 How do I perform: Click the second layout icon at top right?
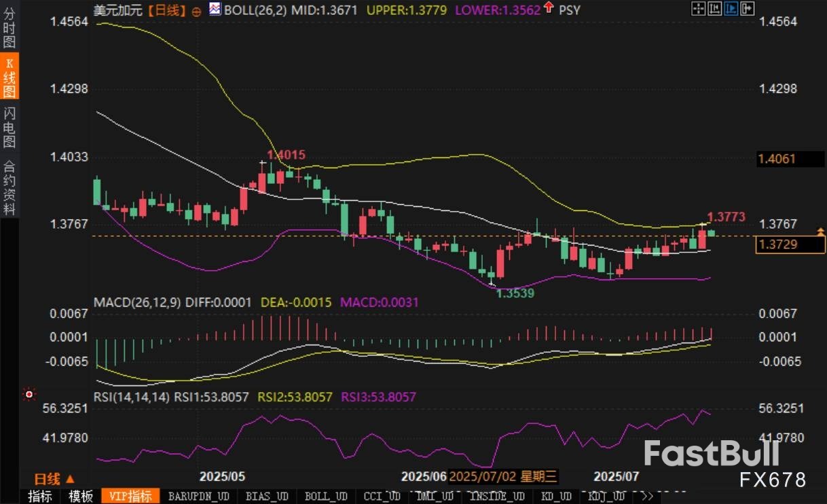714,9
